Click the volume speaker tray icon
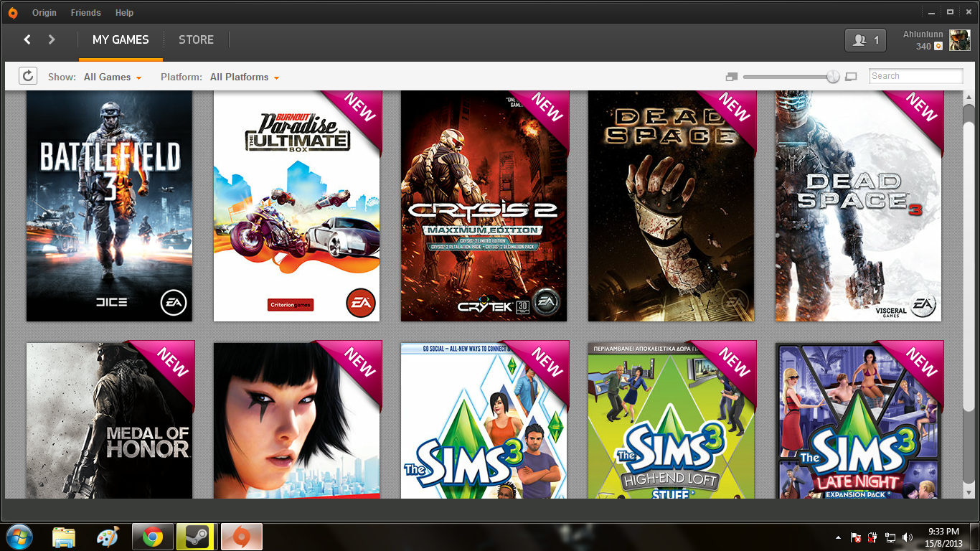This screenshot has width=980, height=551. pyautogui.click(x=908, y=537)
